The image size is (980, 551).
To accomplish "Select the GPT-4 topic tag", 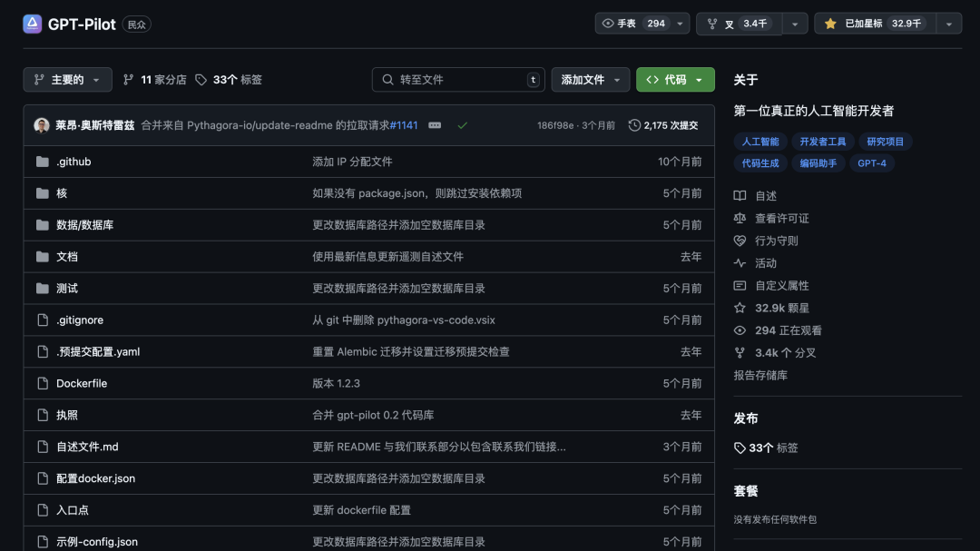I will pyautogui.click(x=872, y=162).
